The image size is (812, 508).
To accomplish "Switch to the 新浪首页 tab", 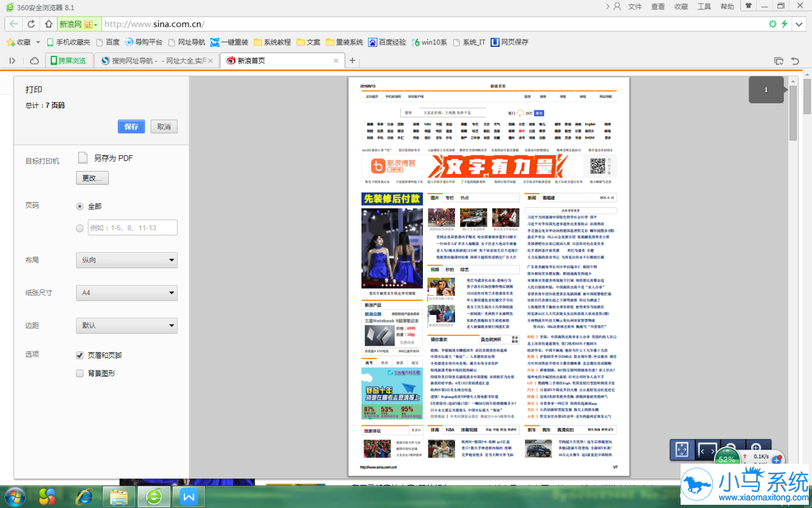I will tap(281, 61).
